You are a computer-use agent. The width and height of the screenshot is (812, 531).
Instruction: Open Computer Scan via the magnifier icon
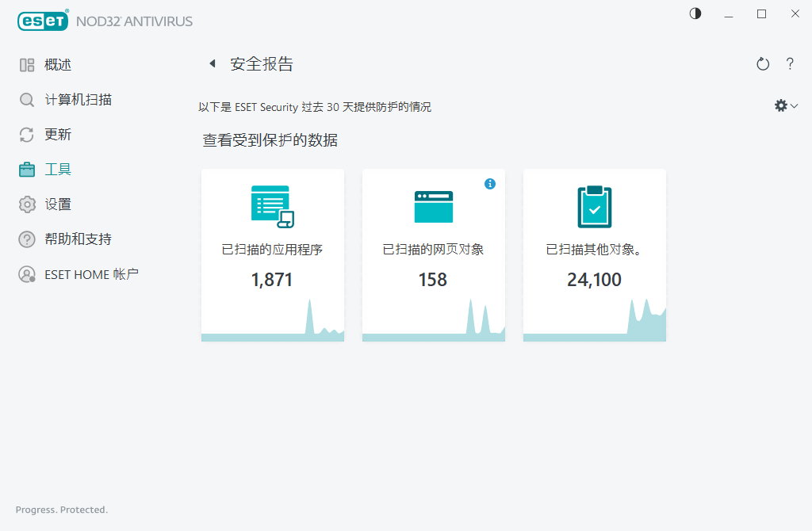pos(26,99)
